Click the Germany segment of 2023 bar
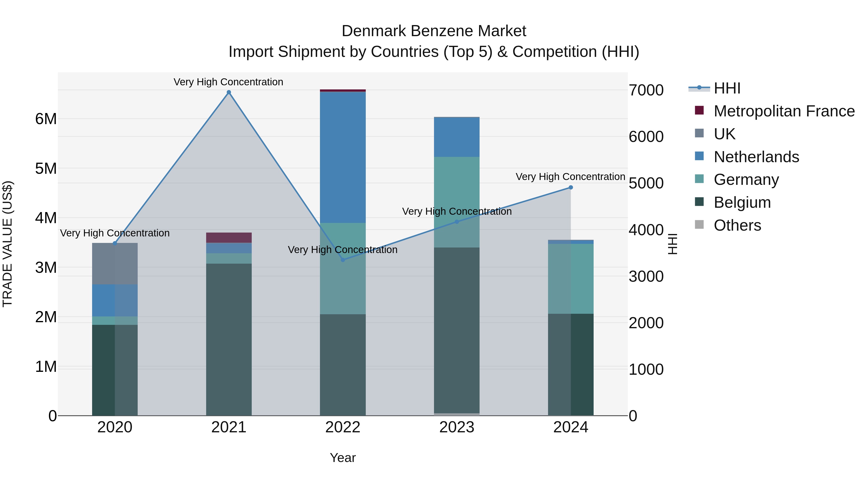Screen dimensions: 868x488 click(x=457, y=202)
